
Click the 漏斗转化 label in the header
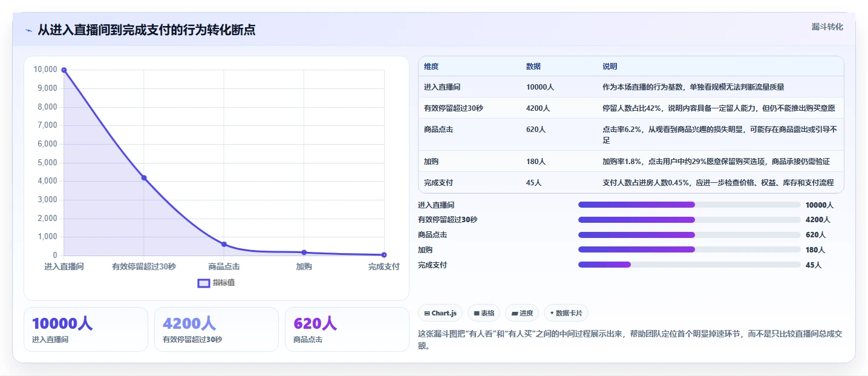pos(827,27)
